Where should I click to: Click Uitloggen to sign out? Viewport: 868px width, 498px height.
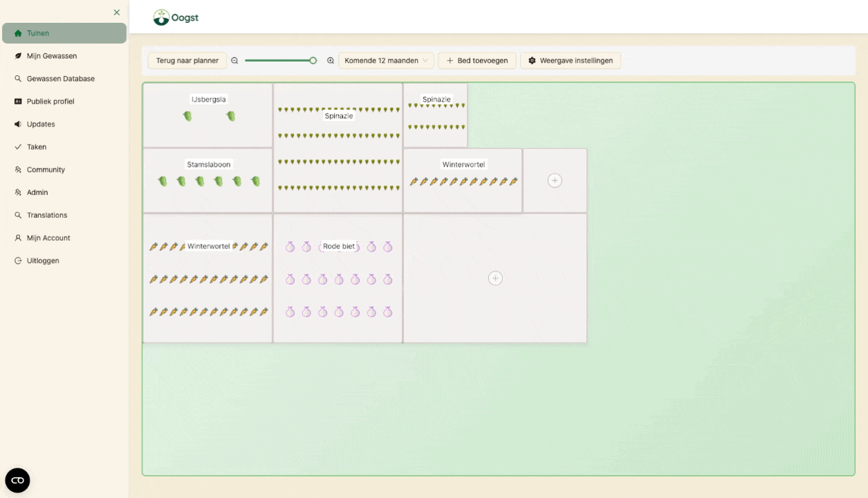click(x=43, y=261)
